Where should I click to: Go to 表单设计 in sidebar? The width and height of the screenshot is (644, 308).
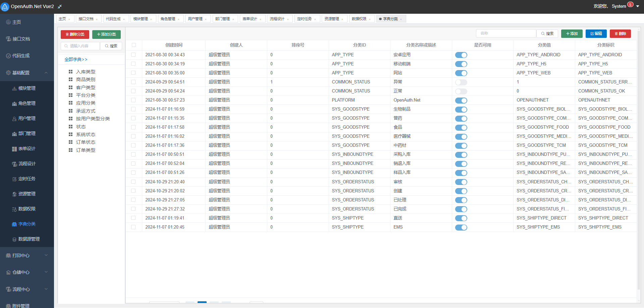(27, 148)
